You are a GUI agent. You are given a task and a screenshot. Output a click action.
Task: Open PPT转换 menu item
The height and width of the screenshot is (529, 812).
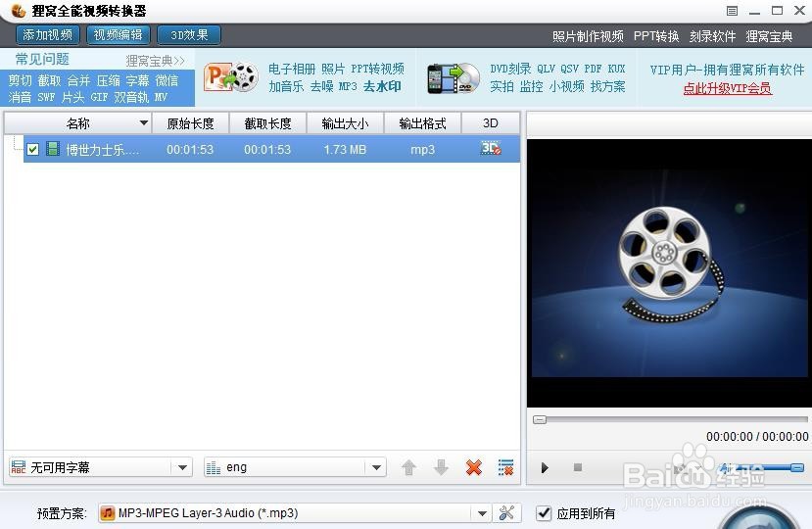click(656, 36)
